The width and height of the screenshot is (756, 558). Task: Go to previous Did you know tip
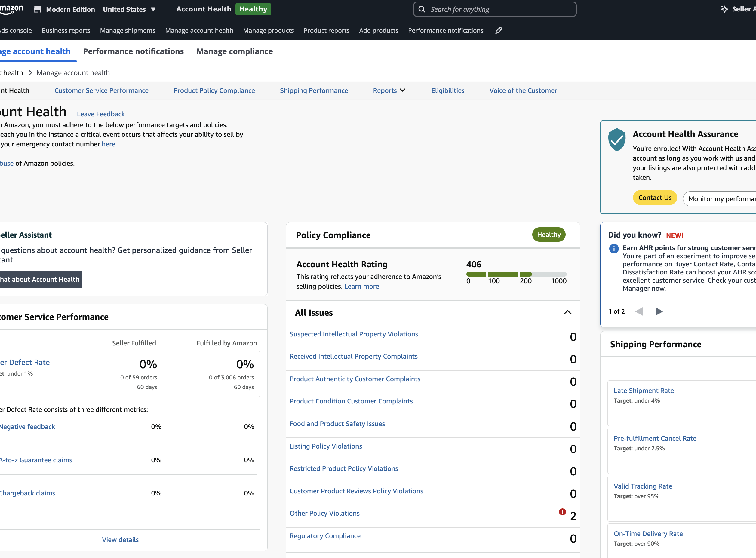[x=639, y=311]
